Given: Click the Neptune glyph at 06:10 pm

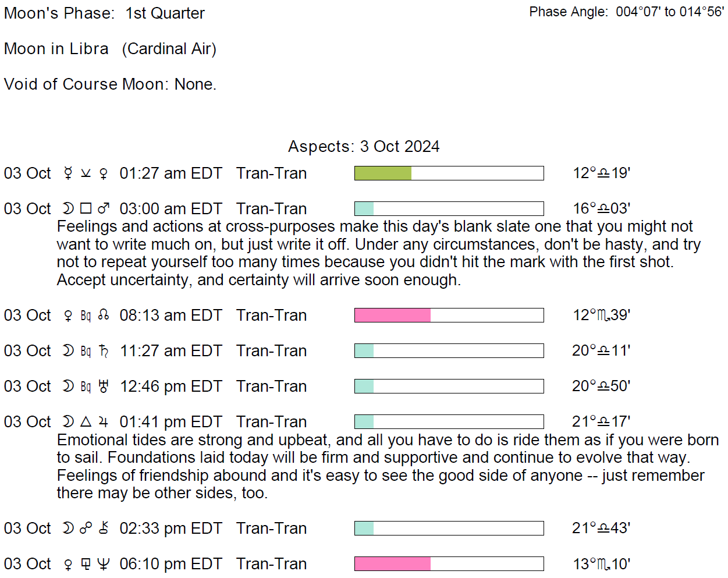Looking at the screenshot, I should point(104,564).
